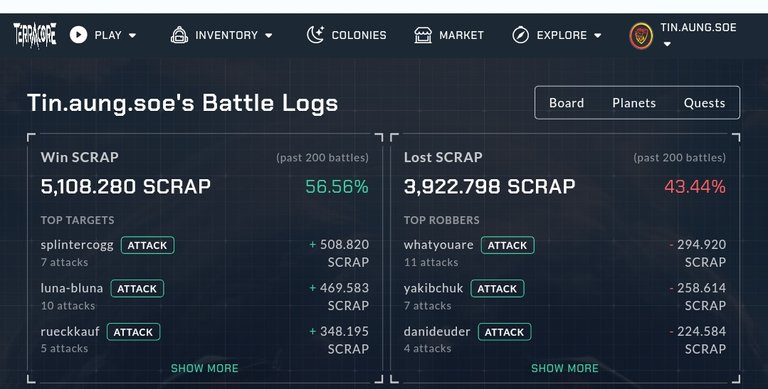The width and height of the screenshot is (768, 389).
Task: Open the account dropdown under TIN.AUNG.SOE
Action: (x=666, y=44)
